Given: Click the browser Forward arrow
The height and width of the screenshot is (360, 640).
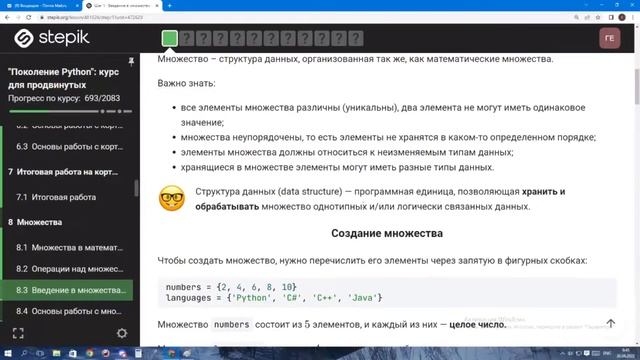Looking at the screenshot, I should [18, 18].
